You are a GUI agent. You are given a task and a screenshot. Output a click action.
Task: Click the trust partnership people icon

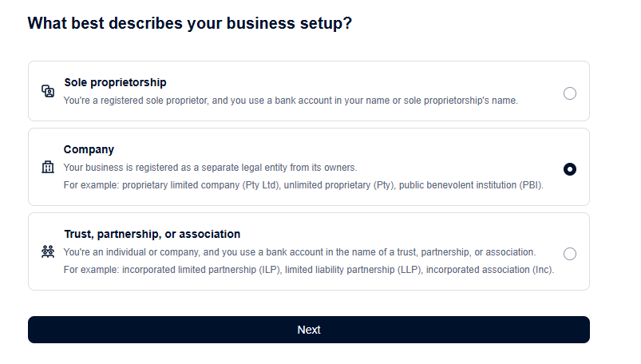pyautogui.click(x=47, y=251)
